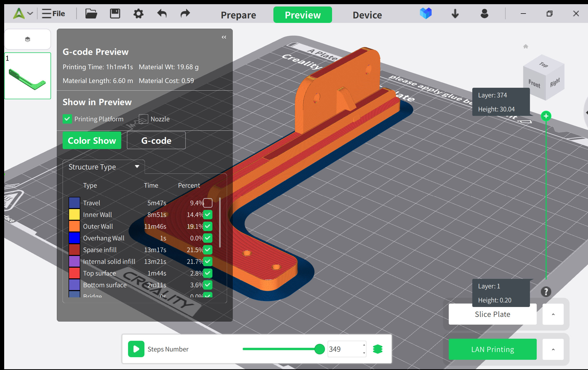Click the Travel color swatch
Viewport: 588px width, 370px height.
point(74,203)
